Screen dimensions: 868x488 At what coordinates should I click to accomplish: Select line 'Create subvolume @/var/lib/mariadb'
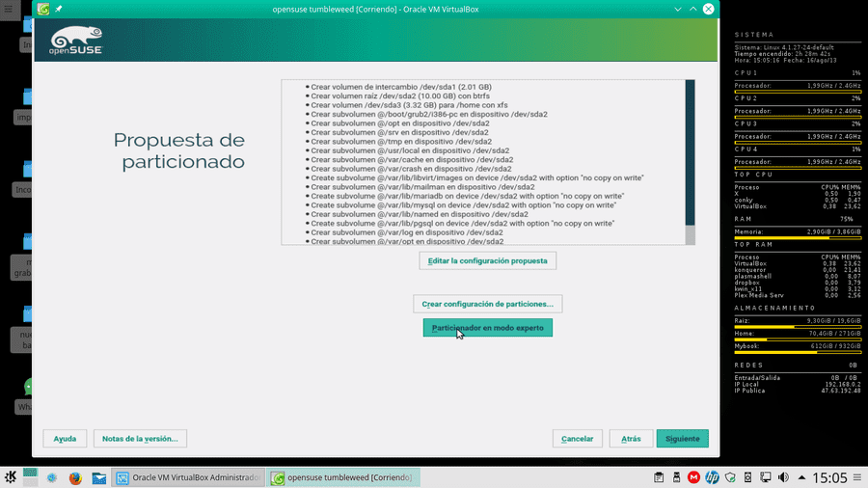click(467, 196)
